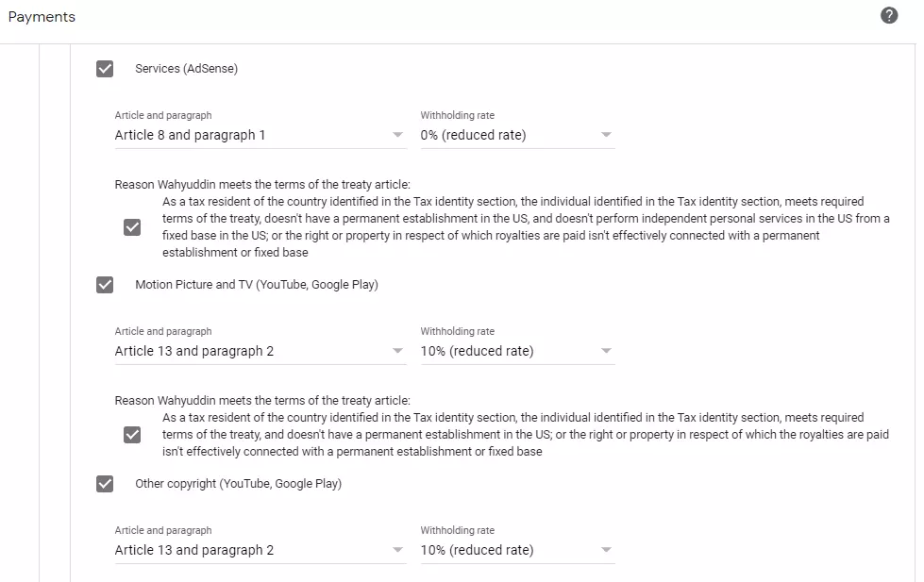Click the arrow beside 0% reduced rate

606,136
